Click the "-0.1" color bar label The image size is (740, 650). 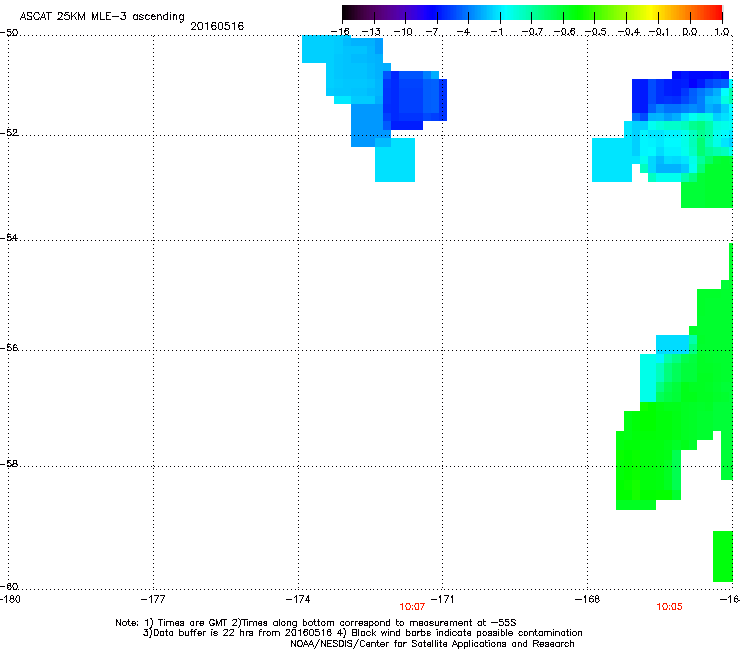pyautogui.click(x=659, y=32)
